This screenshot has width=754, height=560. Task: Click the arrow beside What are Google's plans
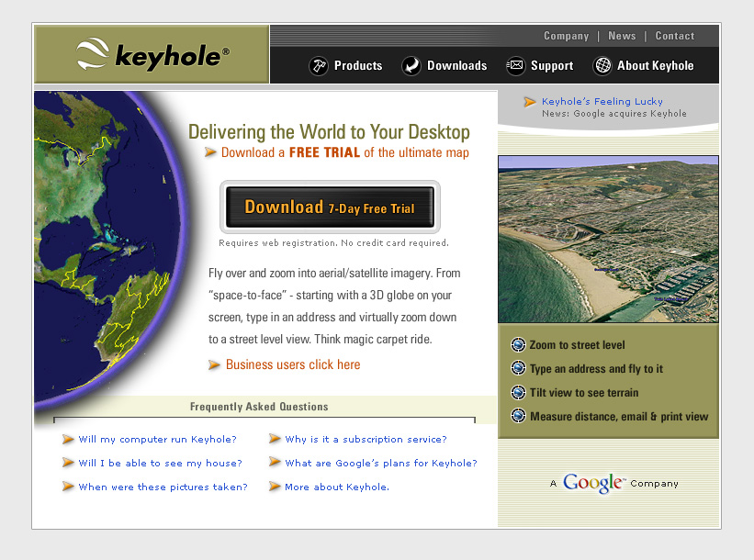point(275,462)
